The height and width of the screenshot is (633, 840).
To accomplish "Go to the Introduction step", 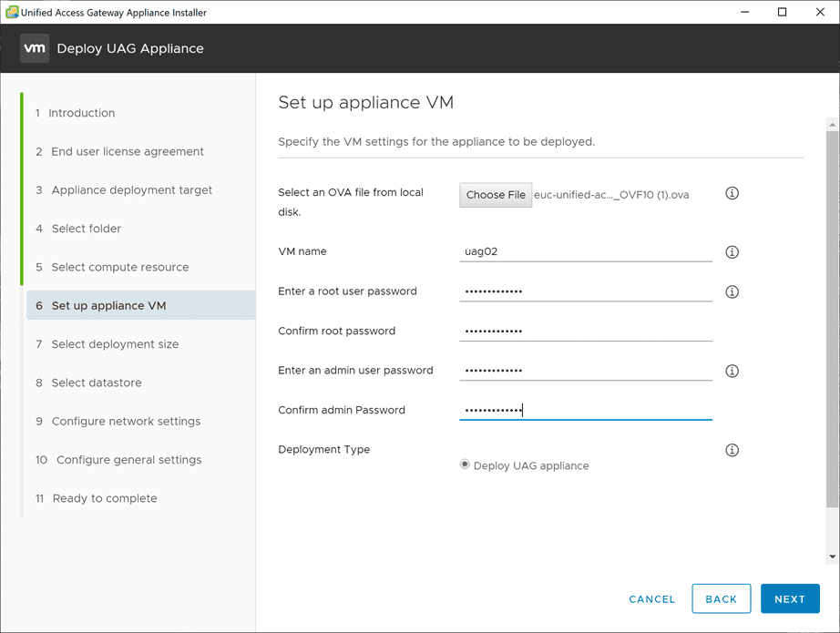I will pyautogui.click(x=81, y=113).
